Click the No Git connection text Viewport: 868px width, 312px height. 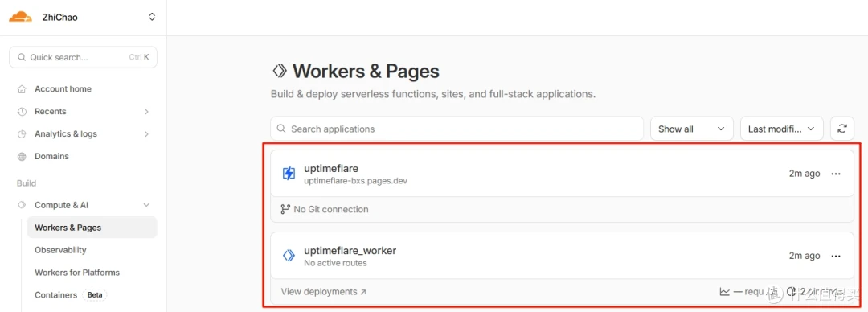click(x=331, y=210)
